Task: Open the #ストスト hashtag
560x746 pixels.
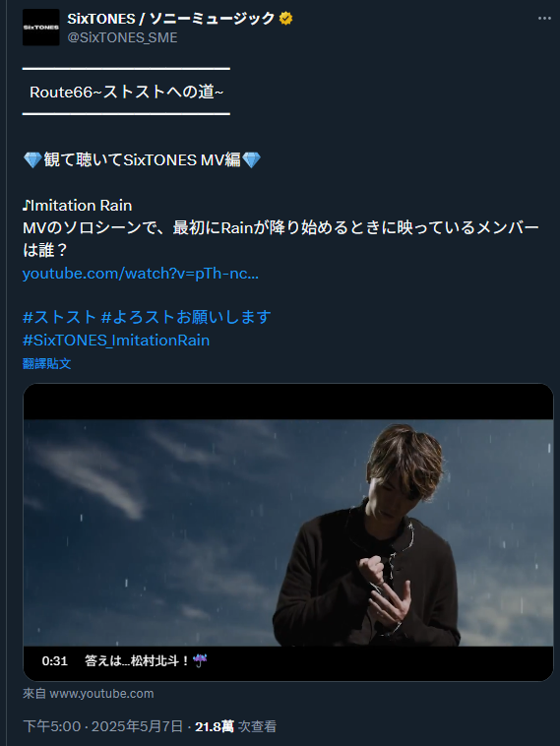Action: (59, 317)
